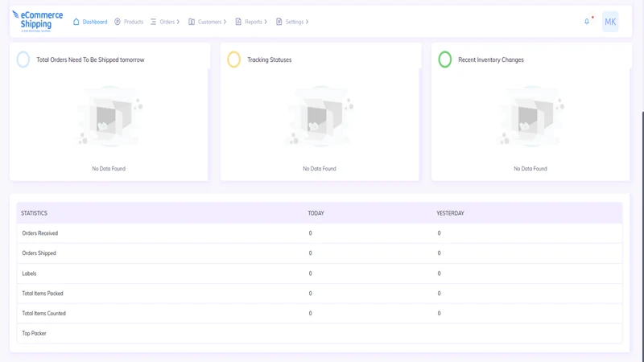The width and height of the screenshot is (644, 362).
Task: Click the Customers contact icon
Action: coord(192,22)
